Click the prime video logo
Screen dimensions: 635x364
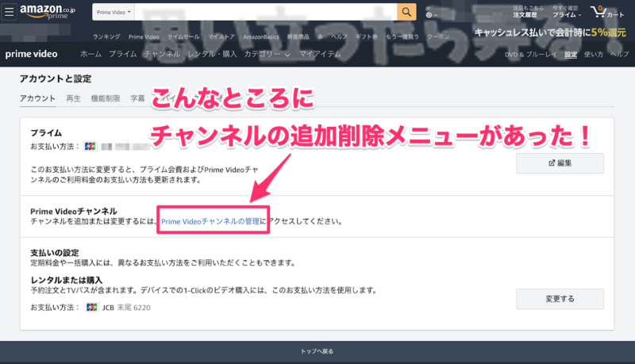coord(31,54)
